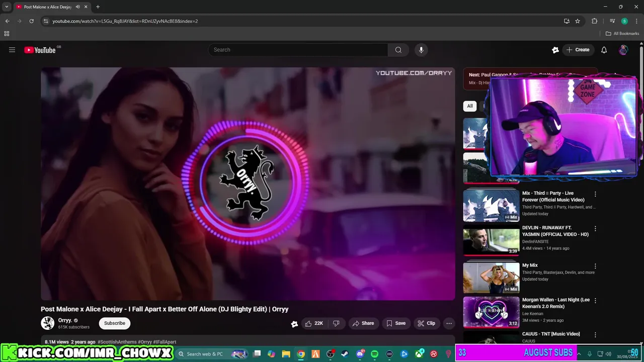Screen dimensions: 644x362
Task: Select the All filter chip
Action: [x=469, y=106]
